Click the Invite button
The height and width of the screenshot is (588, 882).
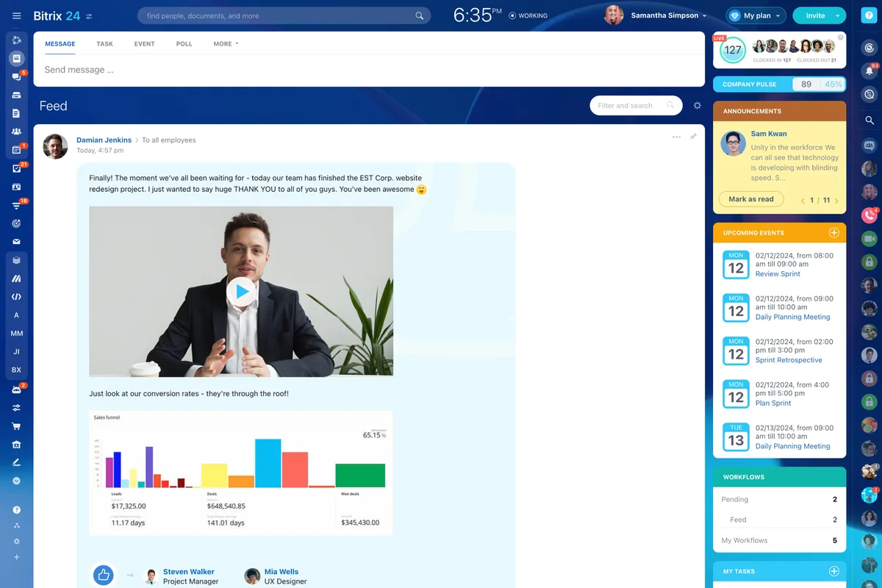click(x=815, y=15)
